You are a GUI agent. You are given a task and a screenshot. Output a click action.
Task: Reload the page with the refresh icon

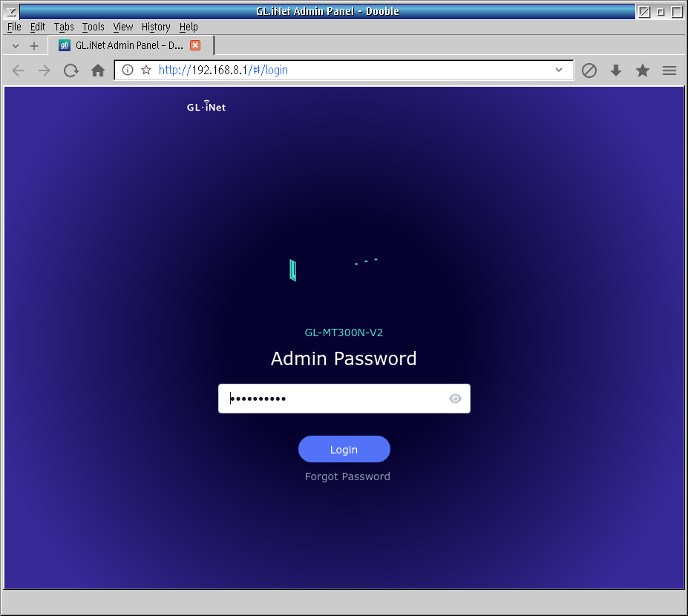tap(71, 71)
